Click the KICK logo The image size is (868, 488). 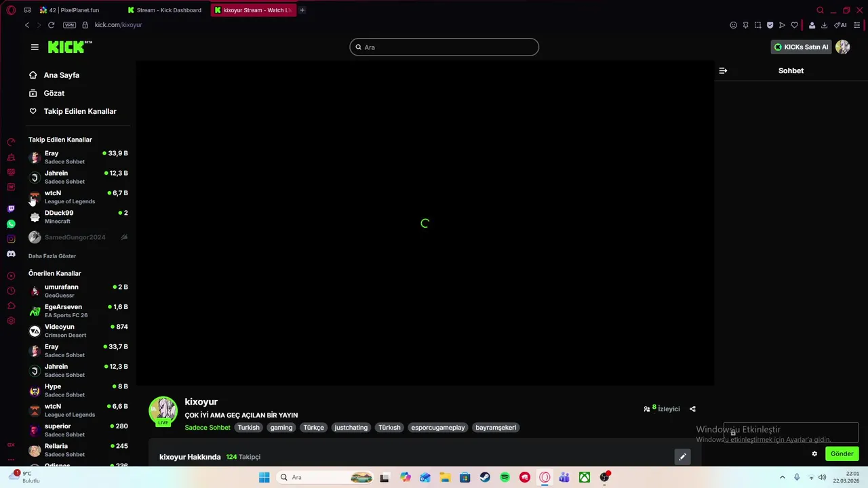click(70, 47)
